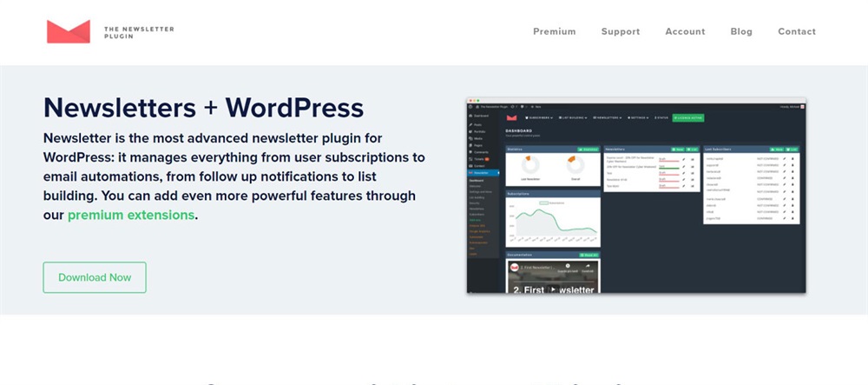Go to the Support page
The image size is (868, 385).
pyautogui.click(x=621, y=31)
